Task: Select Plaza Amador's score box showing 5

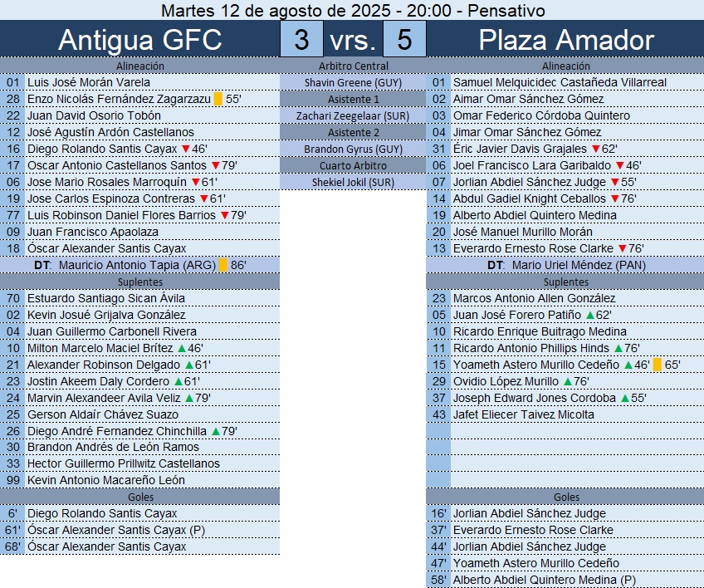Action: (x=404, y=40)
